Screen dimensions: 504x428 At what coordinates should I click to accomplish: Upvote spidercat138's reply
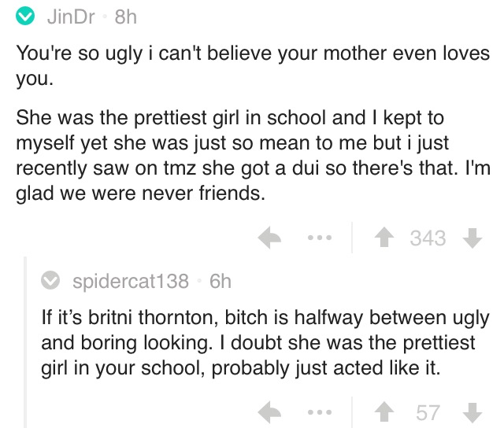[384, 412]
